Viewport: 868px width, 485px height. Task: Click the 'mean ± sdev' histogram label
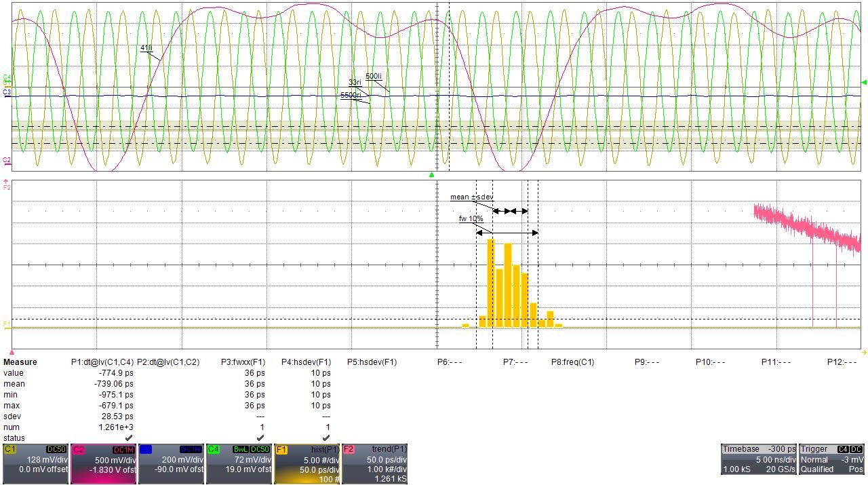tap(472, 197)
